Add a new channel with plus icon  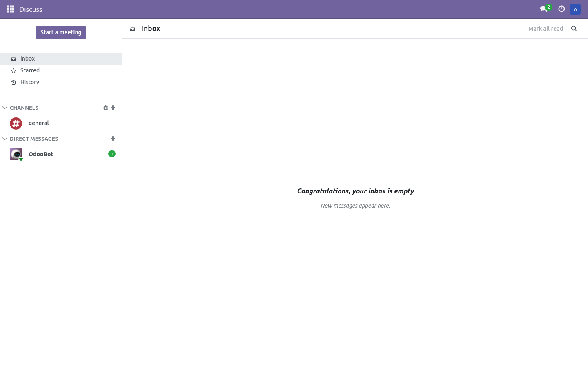pyautogui.click(x=113, y=108)
